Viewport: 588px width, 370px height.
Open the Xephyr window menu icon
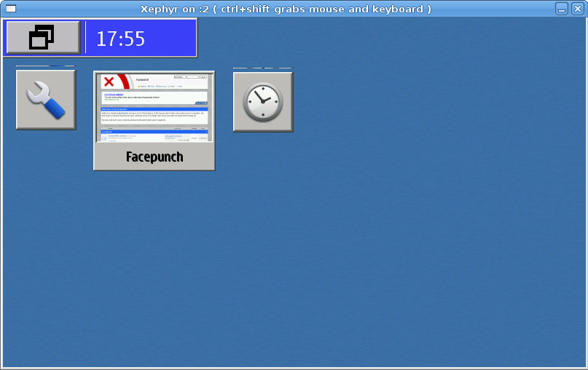pyautogui.click(x=10, y=9)
